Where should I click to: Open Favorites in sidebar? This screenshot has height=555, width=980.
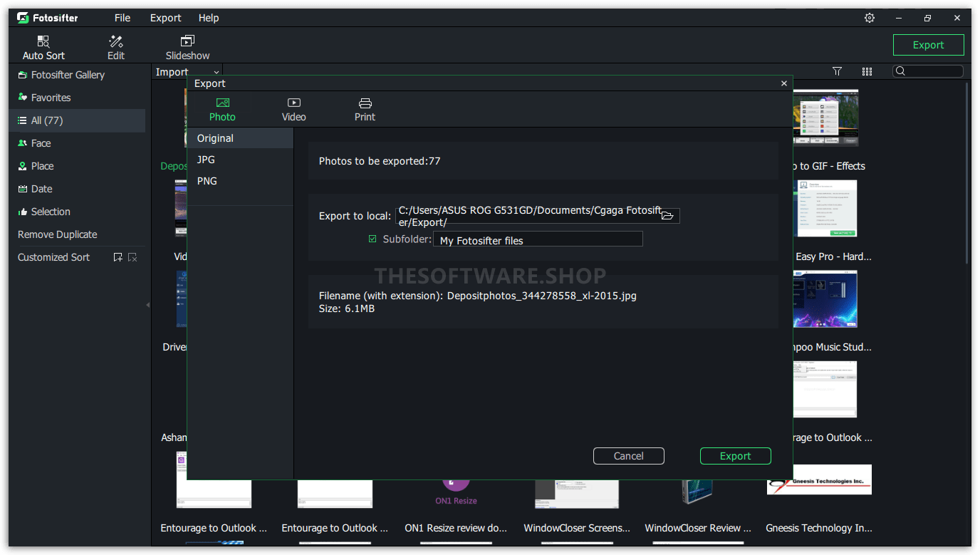[77, 98]
